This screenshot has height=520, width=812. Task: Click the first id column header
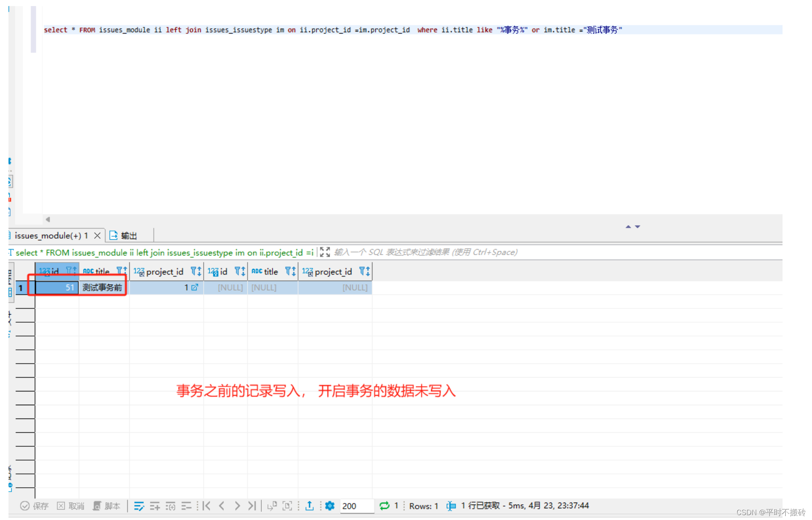pyautogui.click(x=57, y=271)
